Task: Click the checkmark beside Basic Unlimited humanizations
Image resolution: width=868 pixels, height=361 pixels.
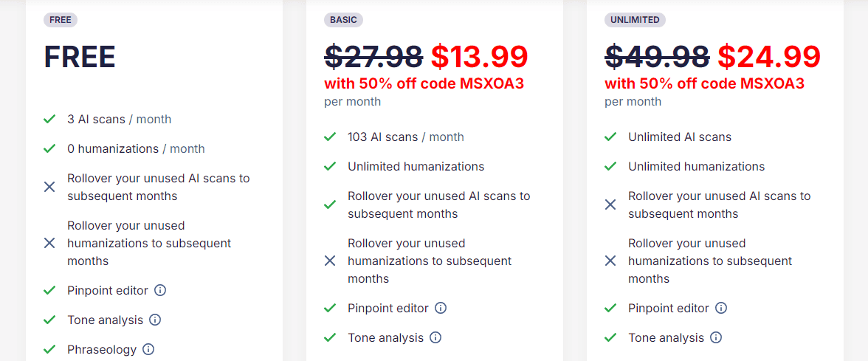Action: pos(330,166)
